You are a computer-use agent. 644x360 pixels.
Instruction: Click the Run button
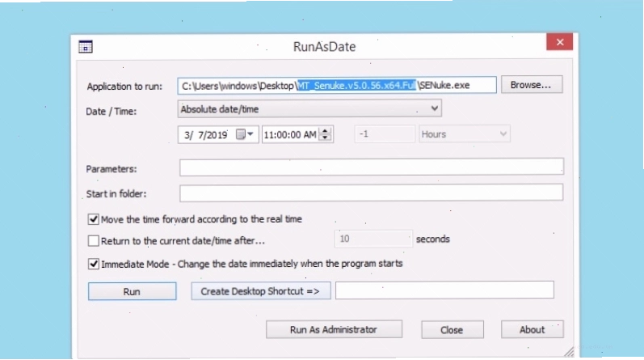point(132,291)
